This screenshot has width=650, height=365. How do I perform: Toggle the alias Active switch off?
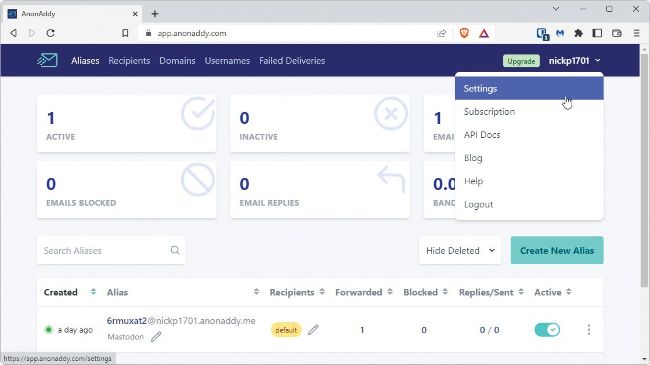(x=547, y=330)
